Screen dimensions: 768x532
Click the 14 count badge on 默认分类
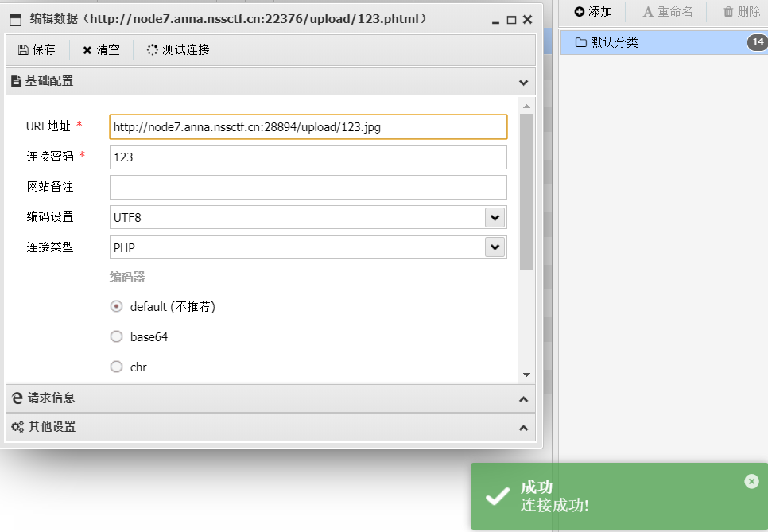[758, 42]
